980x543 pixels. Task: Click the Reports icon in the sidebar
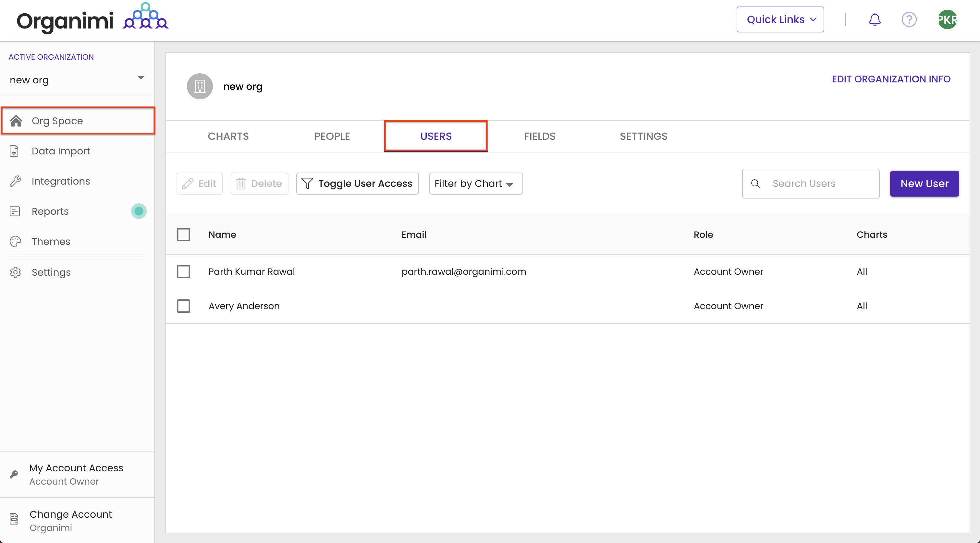15,211
